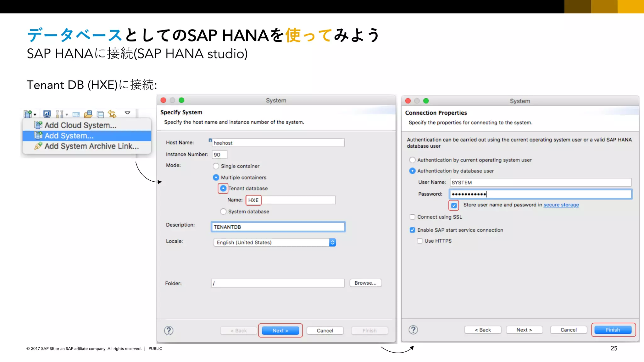Click Cancel in Specify System dialog
644x362 pixels.
tap(325, 331)
